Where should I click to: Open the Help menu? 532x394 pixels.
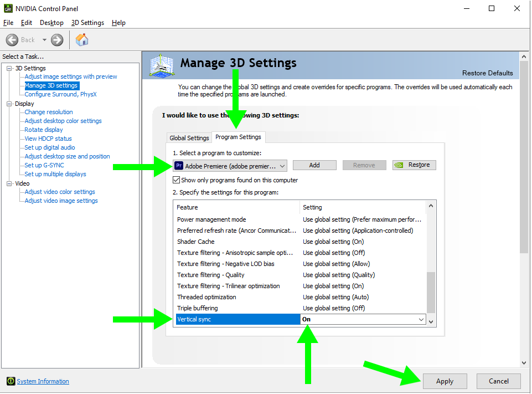(118, 23)
